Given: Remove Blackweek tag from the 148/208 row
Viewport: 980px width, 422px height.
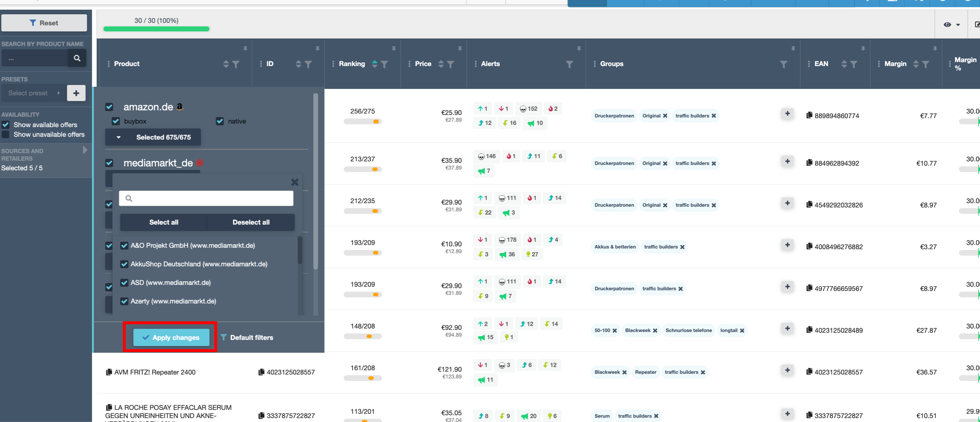Looking at the screenshot, I should 655,330.
